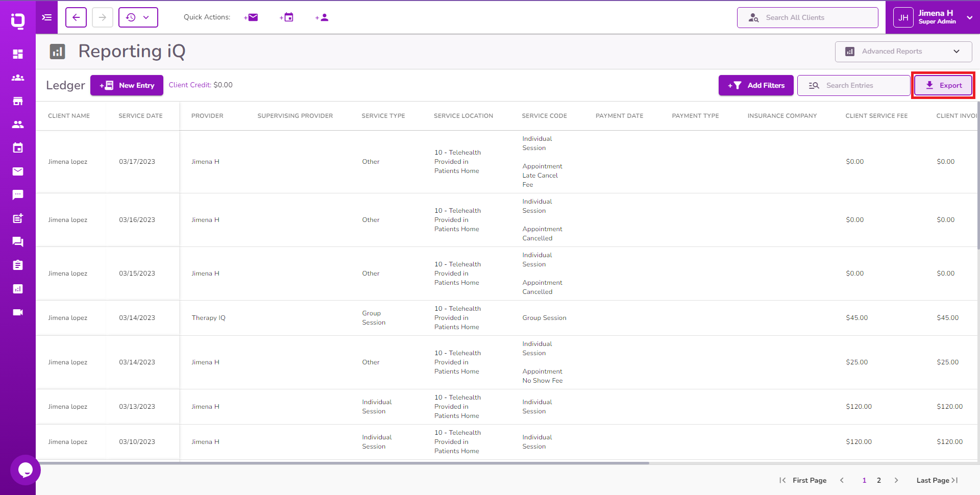Screen dimensions: 980x495
Task: Compose a new message via Quick Actions
Action: click(251, 17)
